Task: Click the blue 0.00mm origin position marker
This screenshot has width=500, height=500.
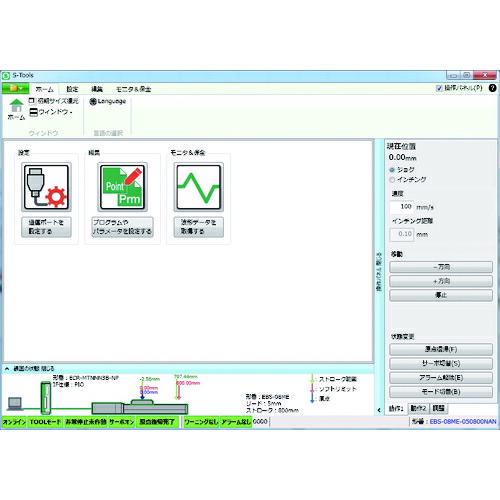Action: [149, 392]
